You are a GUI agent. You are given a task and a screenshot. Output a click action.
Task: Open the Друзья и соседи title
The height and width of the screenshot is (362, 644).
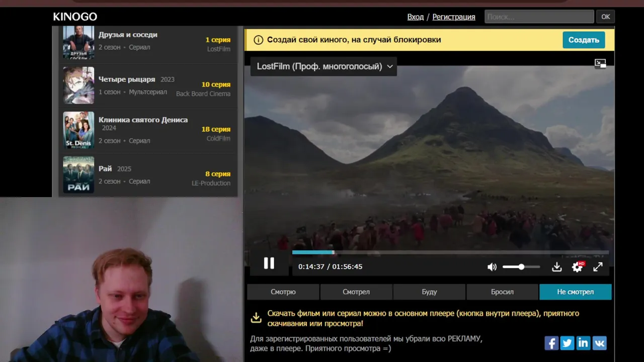click(128, 35)
